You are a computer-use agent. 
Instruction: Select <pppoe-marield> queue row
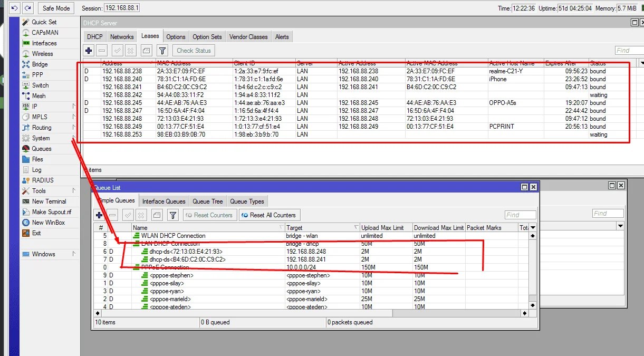(x=311, y=299)
